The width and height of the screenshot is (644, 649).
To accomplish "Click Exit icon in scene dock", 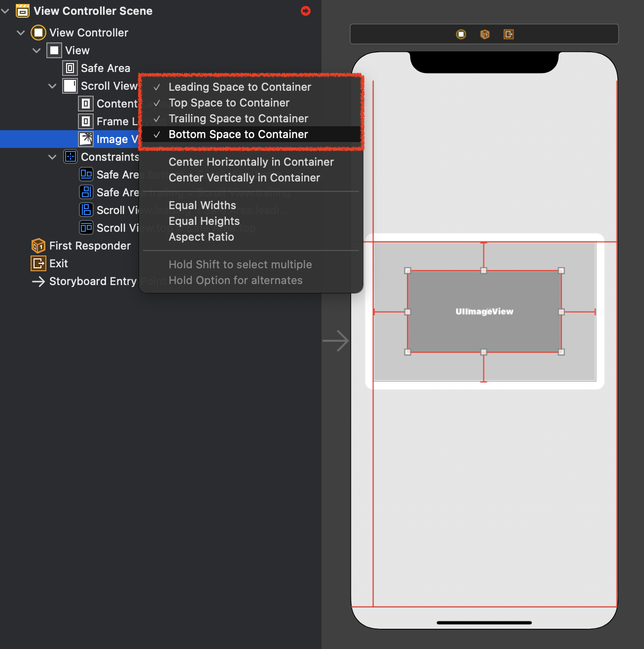I will click(508, 34).
